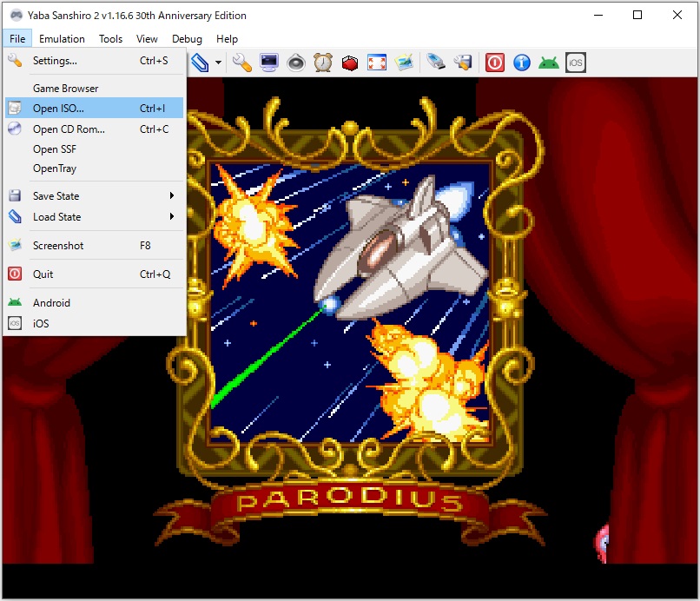
Task: Click the green Android toolbar icon
Action: [549, 63]
